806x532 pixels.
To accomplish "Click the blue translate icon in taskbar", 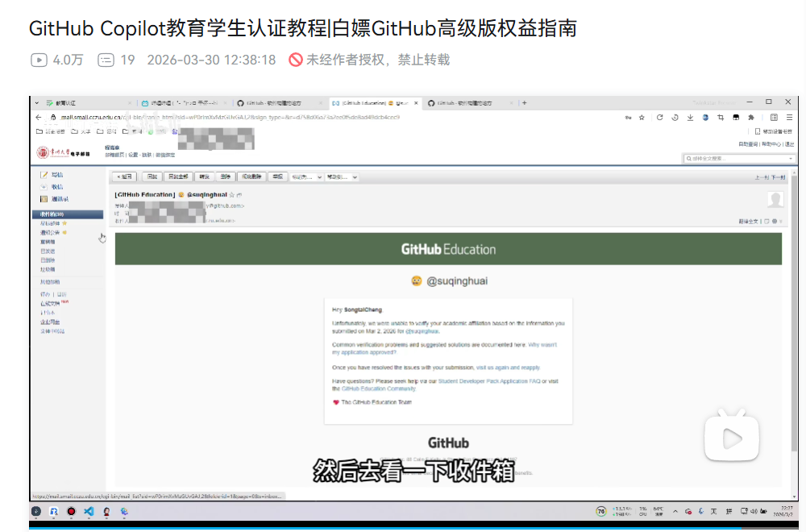I will coord(53,511).
